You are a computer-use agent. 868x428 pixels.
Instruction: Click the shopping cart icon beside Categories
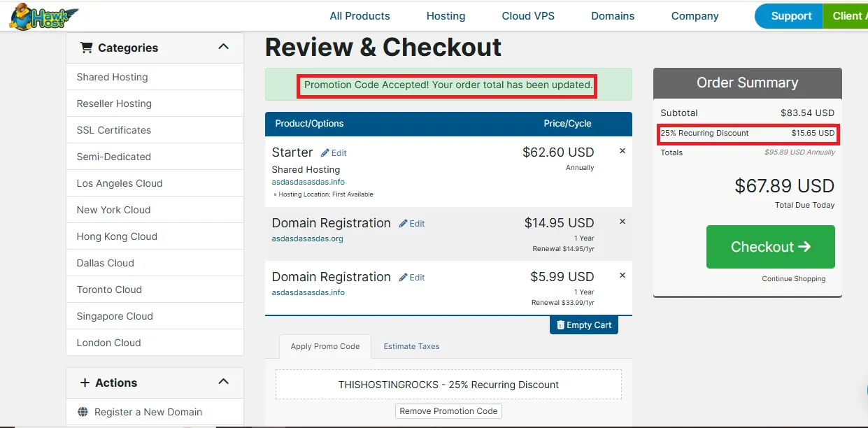[x=86, y=48]
